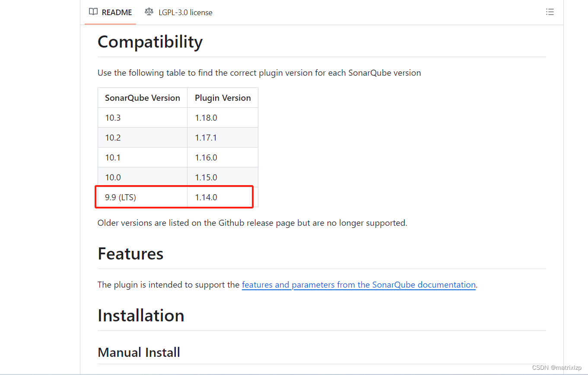Click the Installation heading

[141, 316]
